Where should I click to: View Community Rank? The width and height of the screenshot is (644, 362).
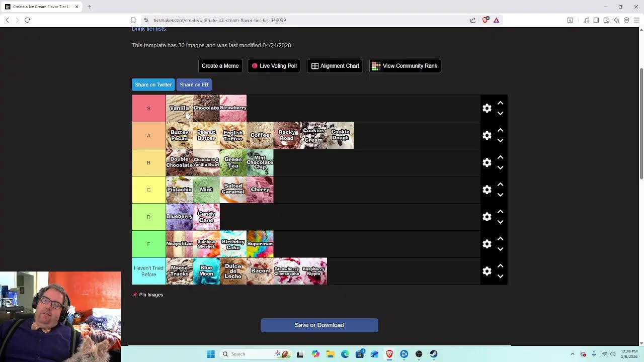(x=405, y=66)
